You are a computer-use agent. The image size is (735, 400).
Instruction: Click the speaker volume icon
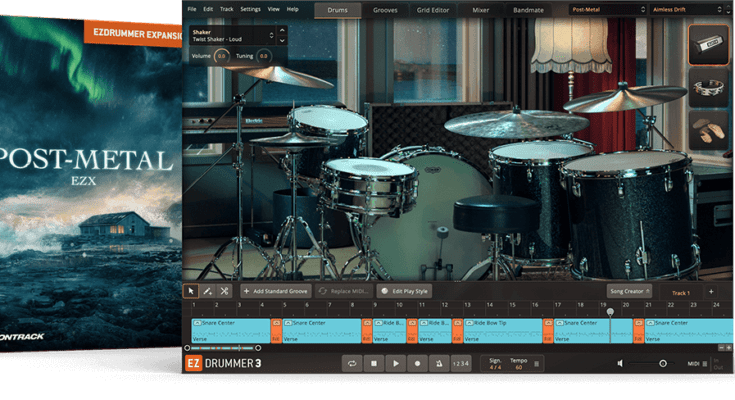(x=621, y=364)
